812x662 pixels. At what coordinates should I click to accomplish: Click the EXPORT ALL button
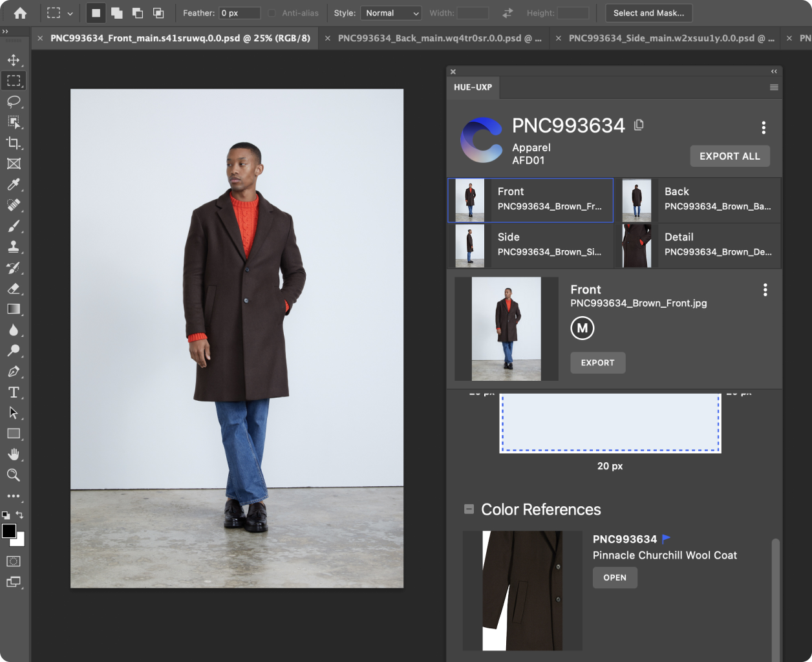coord(729,156)
